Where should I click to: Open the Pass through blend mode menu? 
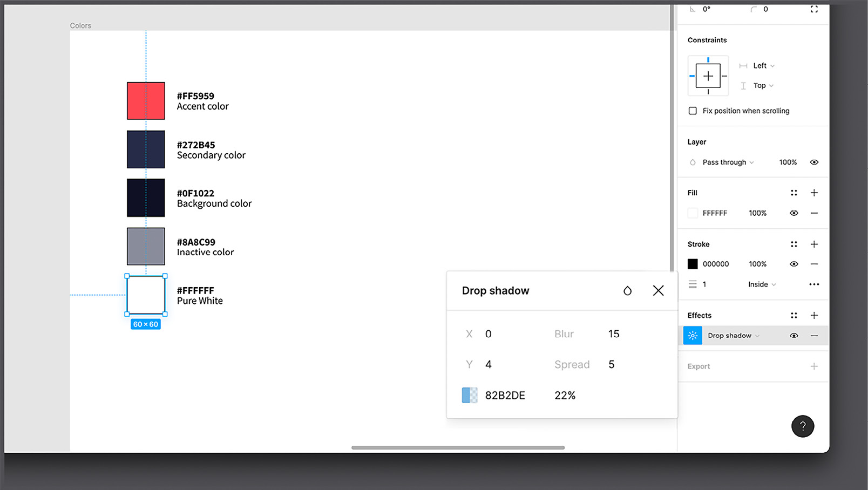point(723,162)
